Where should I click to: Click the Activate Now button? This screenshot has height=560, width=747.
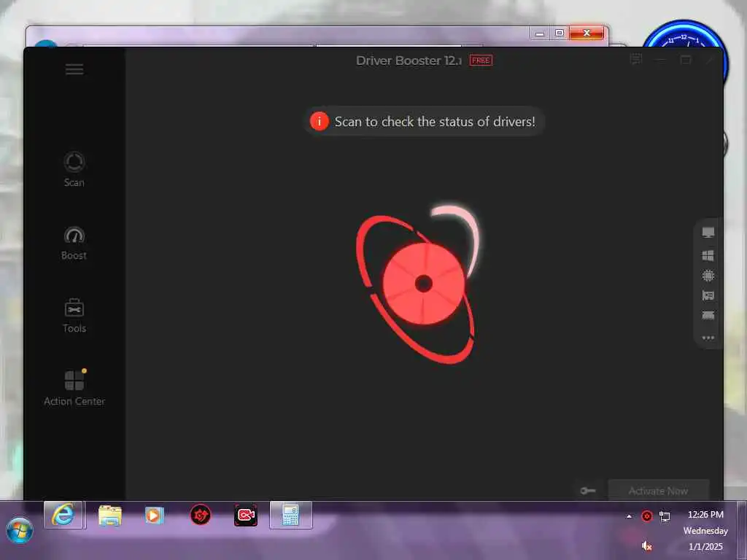pos(658,491)
